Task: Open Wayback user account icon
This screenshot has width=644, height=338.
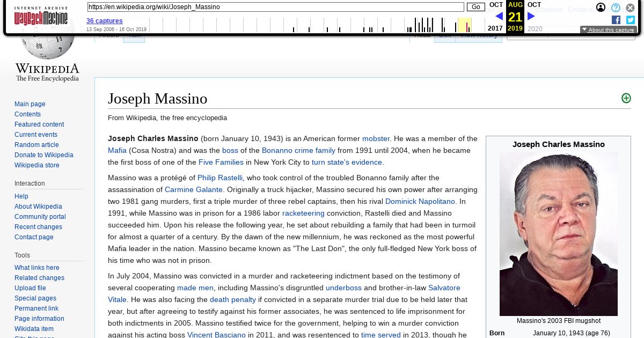Action: click(601, 8)
